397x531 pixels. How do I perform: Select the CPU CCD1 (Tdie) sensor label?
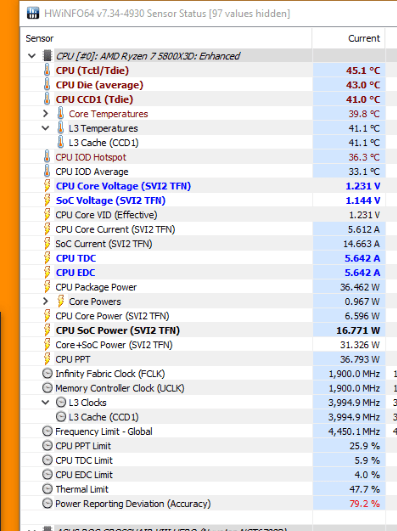coord(94,99)
